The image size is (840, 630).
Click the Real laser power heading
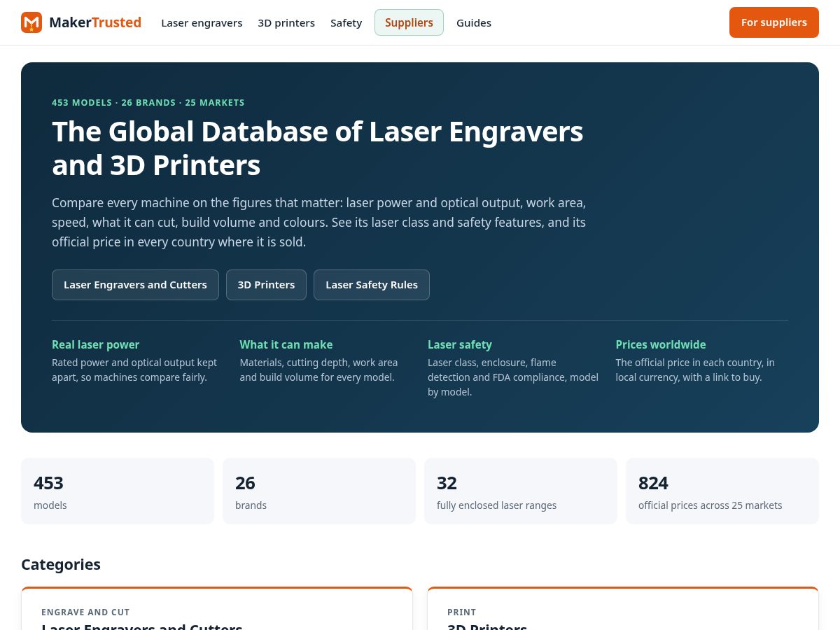coord(95,344)
